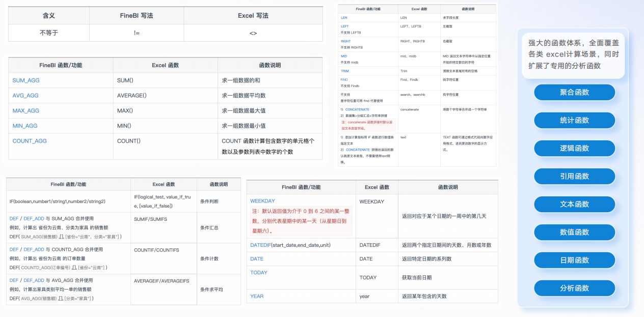Follow the MAX_AGG function link
The height and width of the screenshot is (317, 644).
(26, 110)
